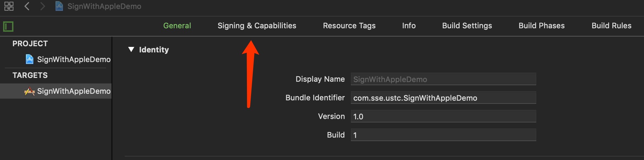Click the Bundle Identifier field
Screen dimensions: 644x160
pos(443,98)
